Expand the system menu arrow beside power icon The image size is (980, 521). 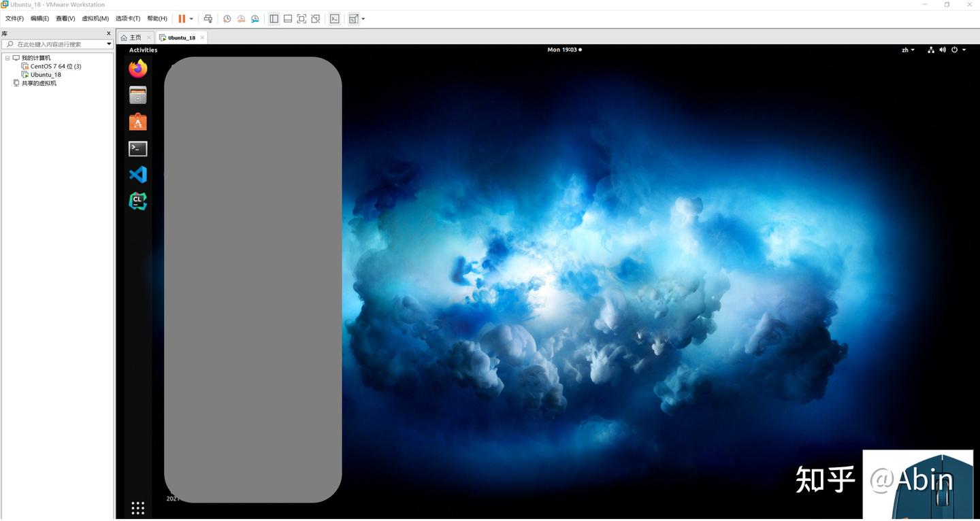[x=964, y=50]
